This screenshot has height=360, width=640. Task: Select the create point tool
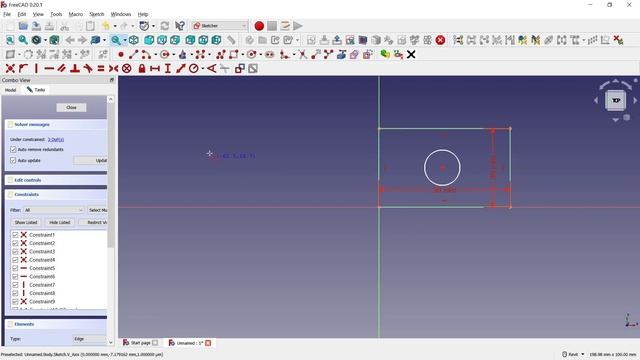[120, 54]
